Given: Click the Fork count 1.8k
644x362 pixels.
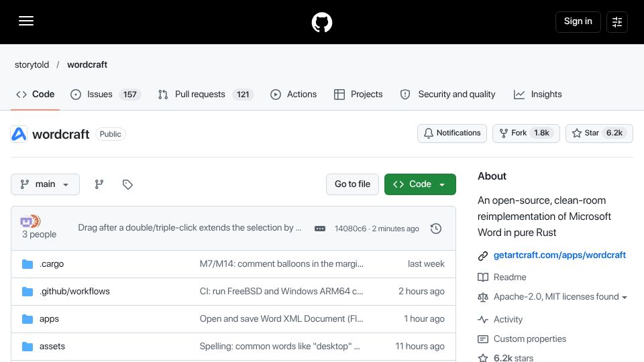Looking at the screenshot, I should (541, 133).
